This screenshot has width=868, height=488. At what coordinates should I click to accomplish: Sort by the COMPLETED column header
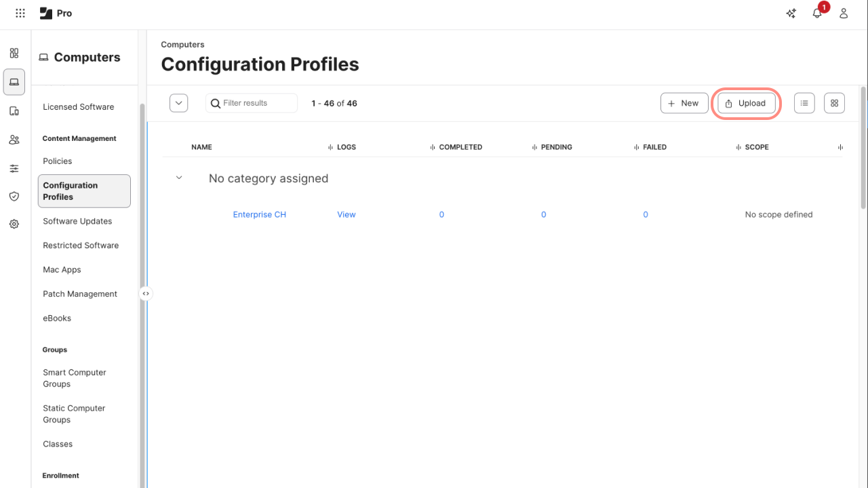[460, 147]
